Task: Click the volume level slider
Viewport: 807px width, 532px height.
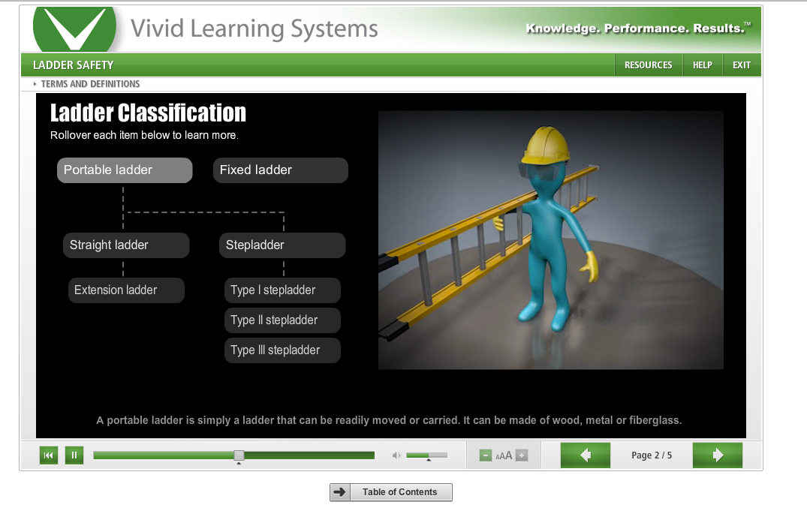Action: coord(426,455)
